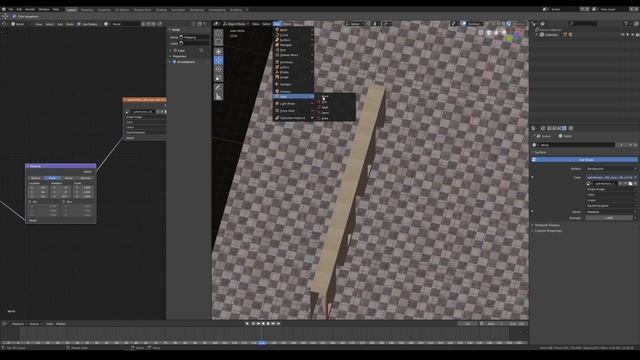Open the outliner filter icon

[x=626, y=24]
